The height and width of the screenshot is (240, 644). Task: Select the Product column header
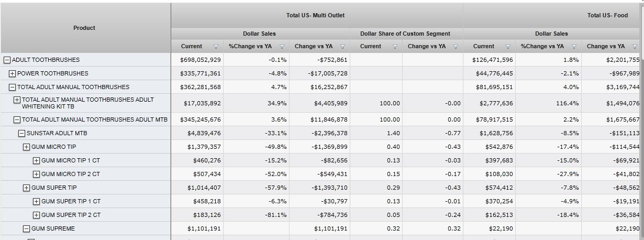pyautogui.click(x=84, y=28)
